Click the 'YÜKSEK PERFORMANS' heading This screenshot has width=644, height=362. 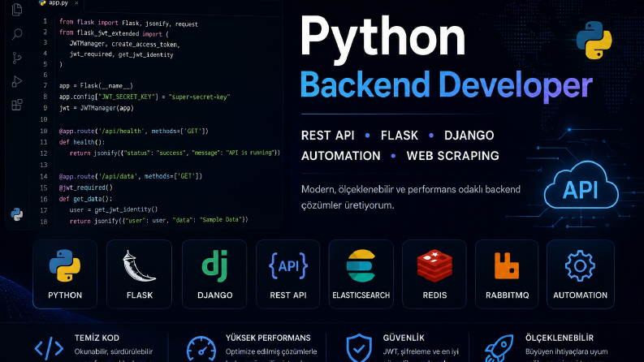click(268, 338)
